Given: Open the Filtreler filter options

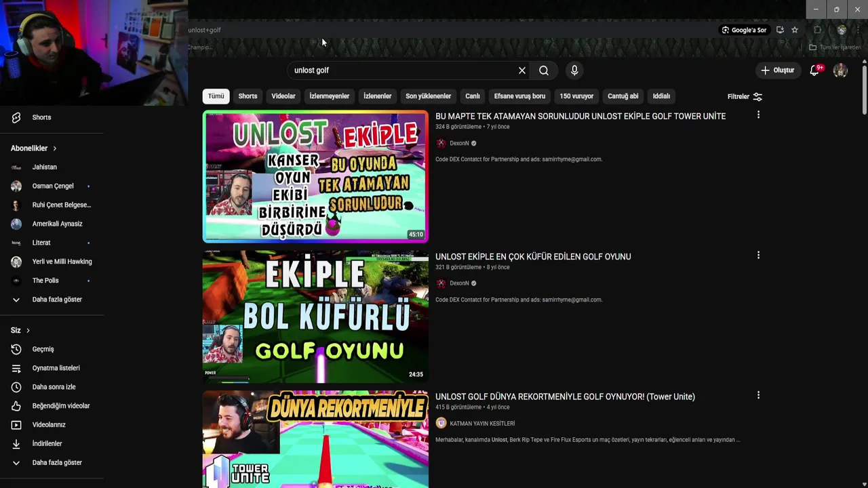Looking at the screenshot, I should coord(745,96).
